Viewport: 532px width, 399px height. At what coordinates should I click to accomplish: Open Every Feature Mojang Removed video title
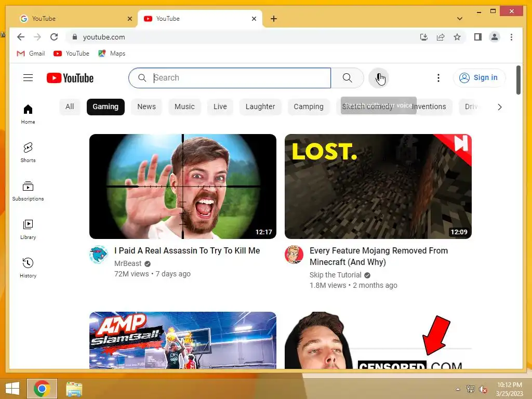pos(379,257)
